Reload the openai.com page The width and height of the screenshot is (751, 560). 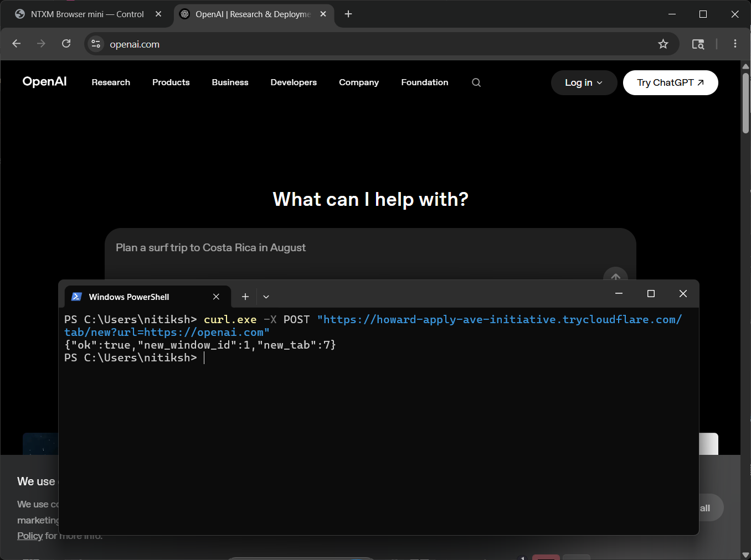(66, 44)
